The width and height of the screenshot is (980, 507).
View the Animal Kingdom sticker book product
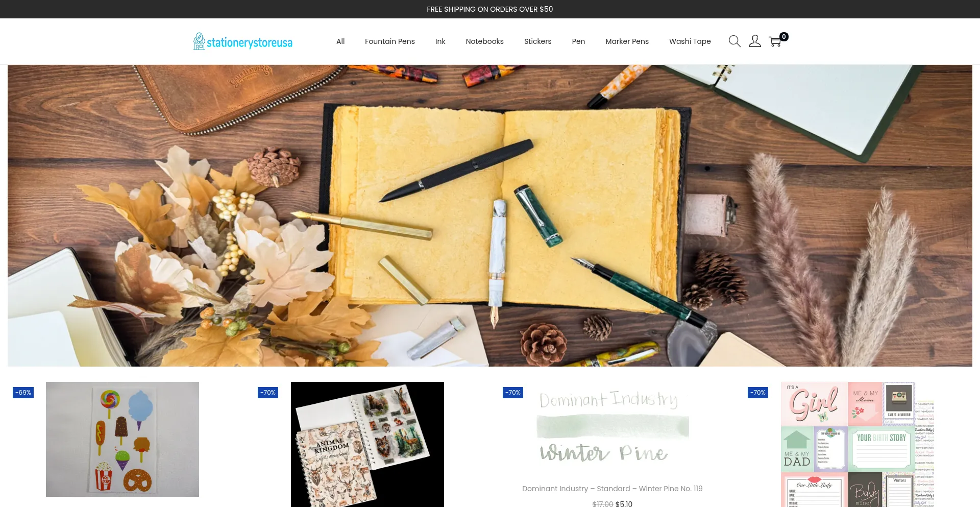tap(367, 444)
